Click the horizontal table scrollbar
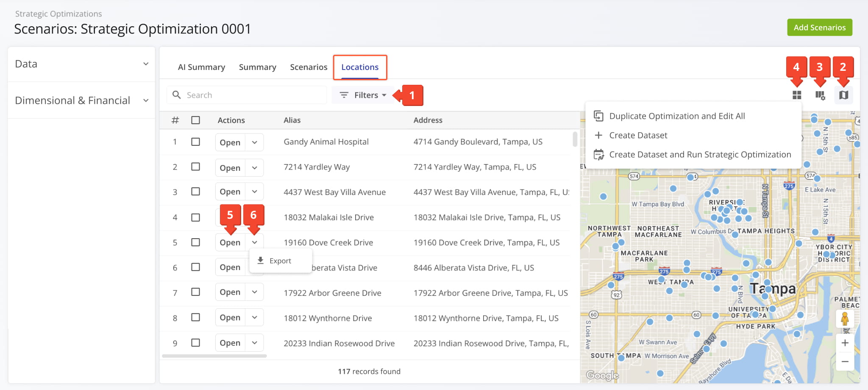This screenshot has height=390, width=868. 214,356
